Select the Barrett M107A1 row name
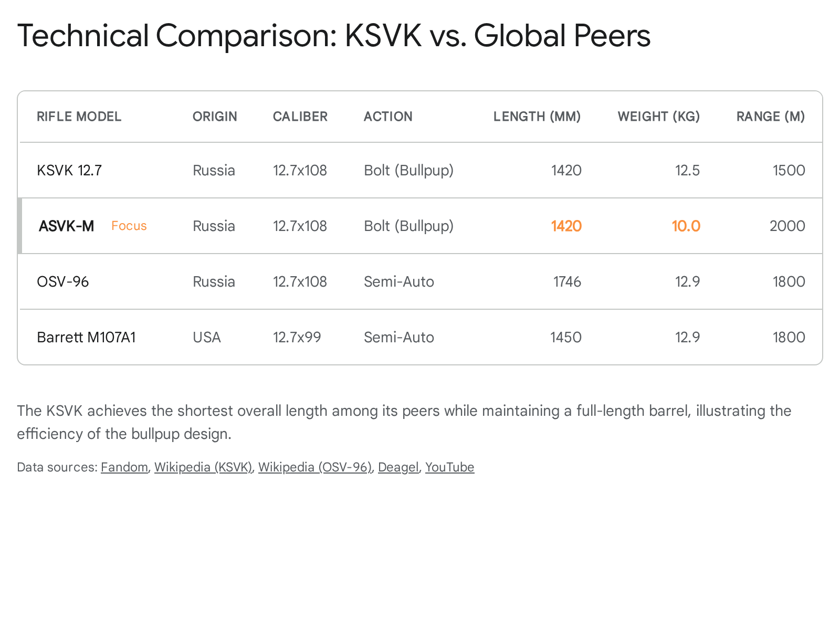 (86, 338)
